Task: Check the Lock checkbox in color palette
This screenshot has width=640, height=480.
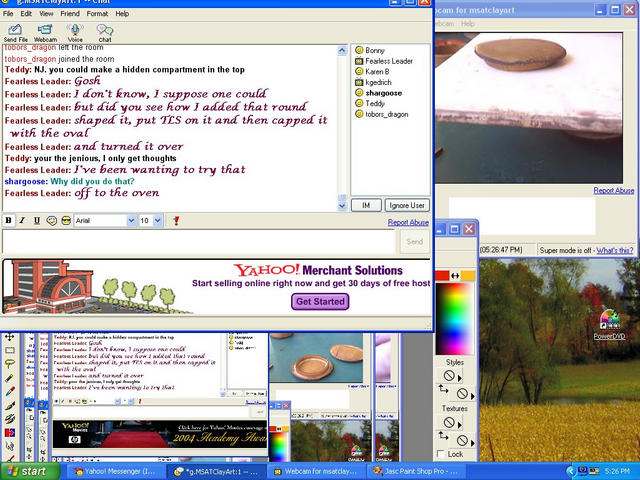Action: tap(441, 454)
